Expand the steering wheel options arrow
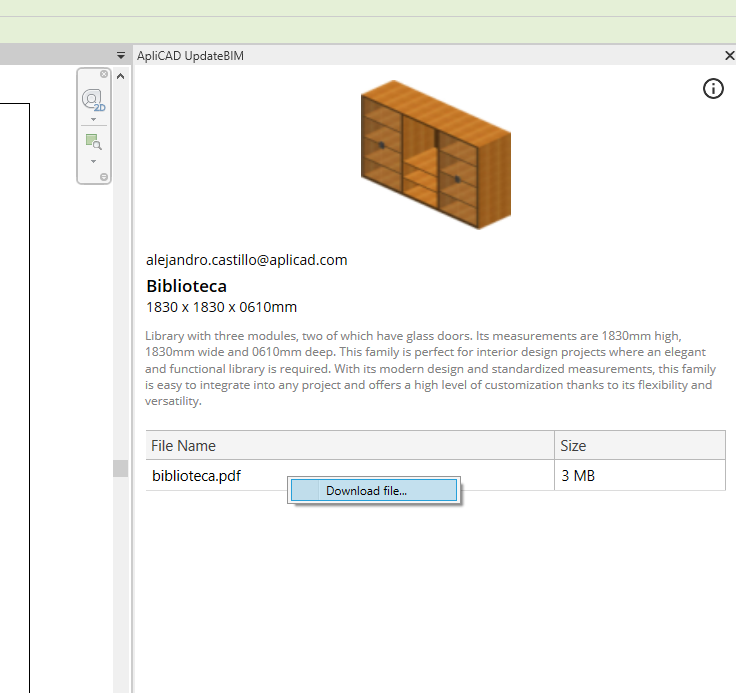Image resolution: width=736 pixels, height=693 pixels. tap(93, 119)
